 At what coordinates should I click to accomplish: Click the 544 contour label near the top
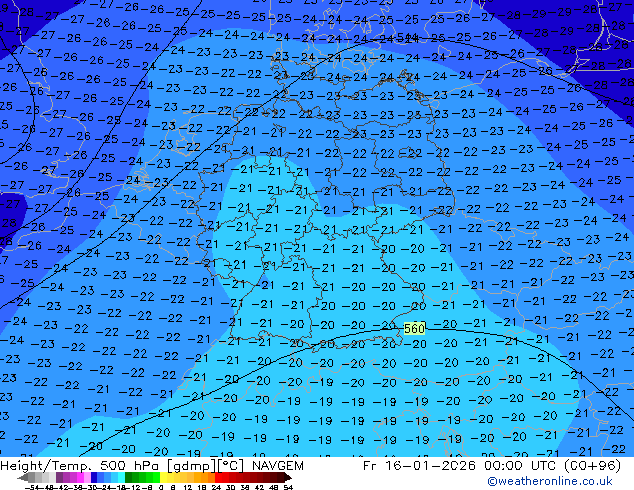(x=408, y=38)
